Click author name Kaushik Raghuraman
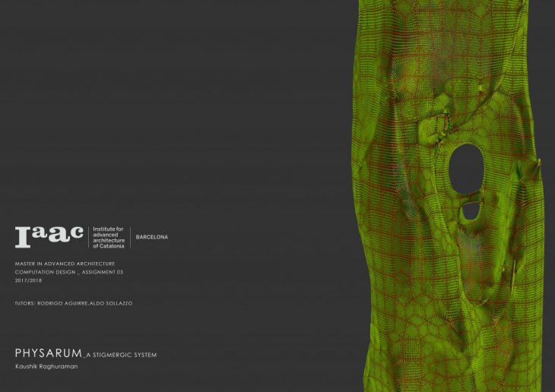Viewport: 555px width, 392px height. 46,366
